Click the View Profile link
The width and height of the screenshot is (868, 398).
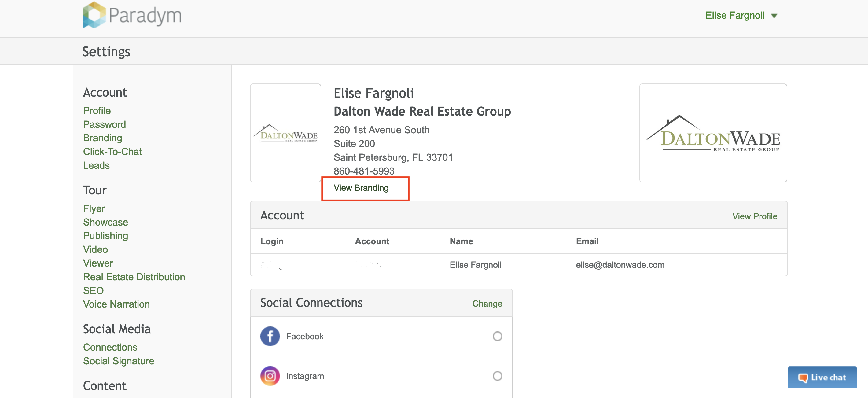click(754, 216)
